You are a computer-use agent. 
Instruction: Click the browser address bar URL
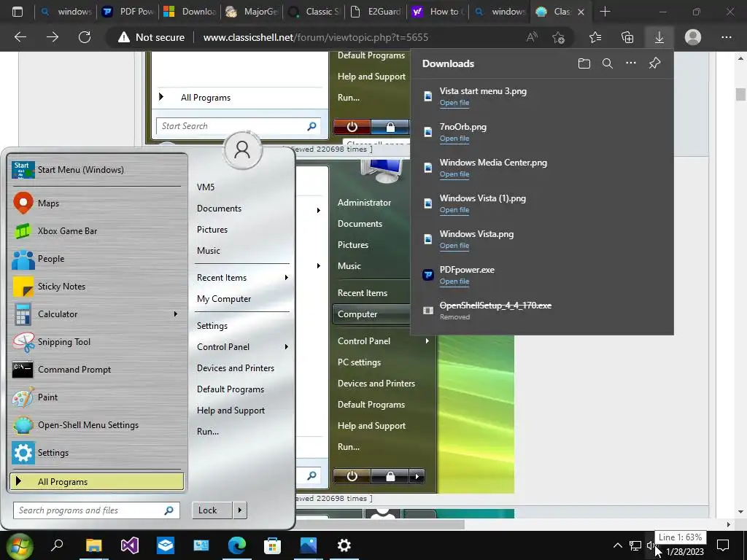point(315,37)
